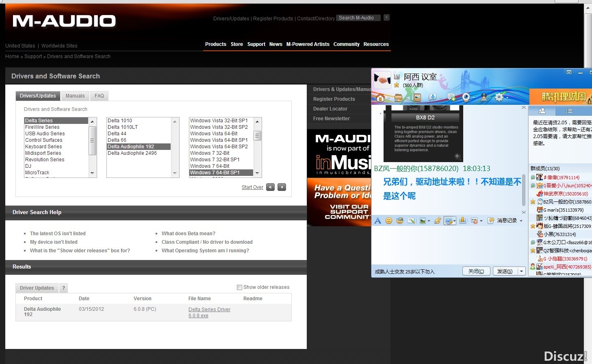Click the vote bar chart icon

462,220
